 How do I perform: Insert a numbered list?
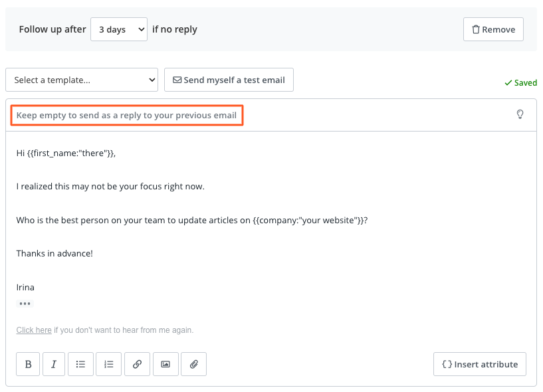(x=108, y=364)
